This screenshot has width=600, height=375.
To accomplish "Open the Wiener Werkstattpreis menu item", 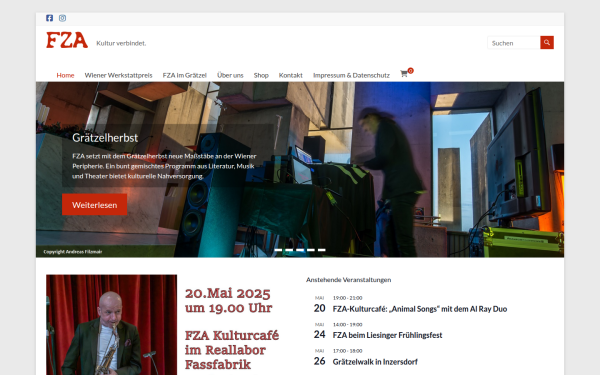I will [x=118, y=75].
